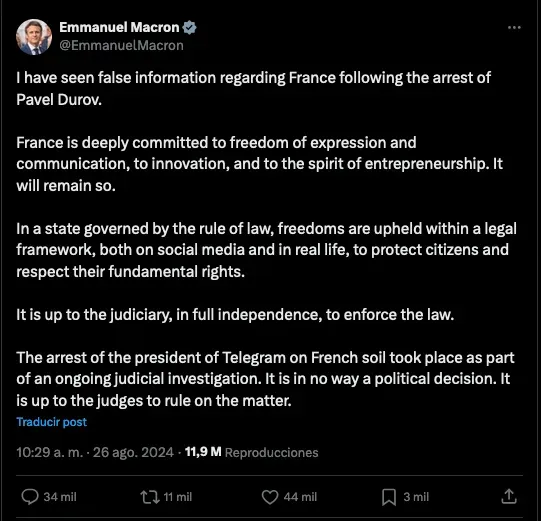Click the reply speech bubble icon

pyautogui.click(x=30, y=497)
